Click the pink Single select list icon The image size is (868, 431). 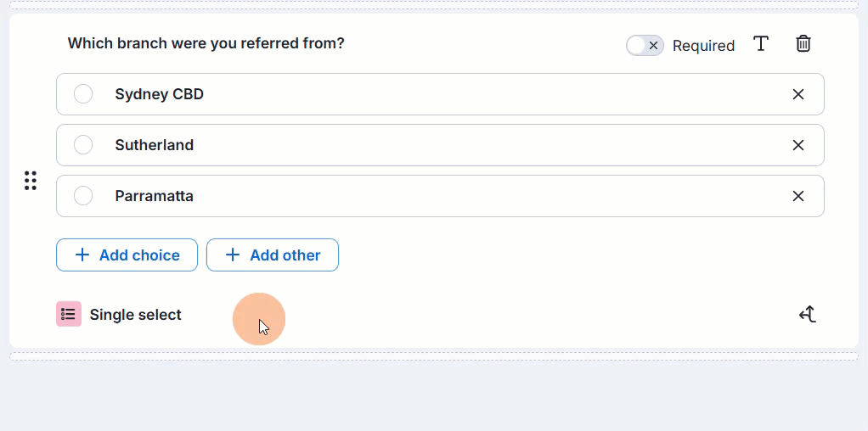tap(69, 314)
